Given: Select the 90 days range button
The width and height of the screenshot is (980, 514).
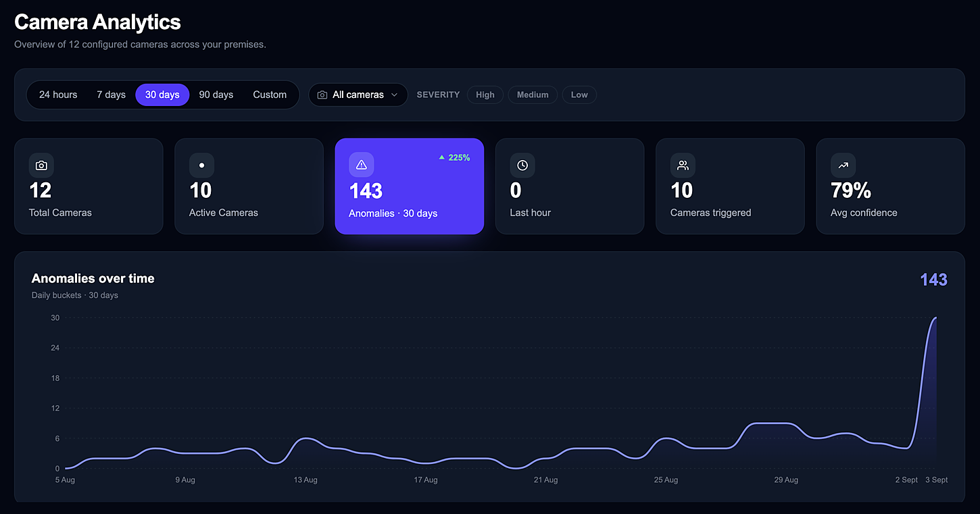Looking at the screenshot, I should pos(216,95).
